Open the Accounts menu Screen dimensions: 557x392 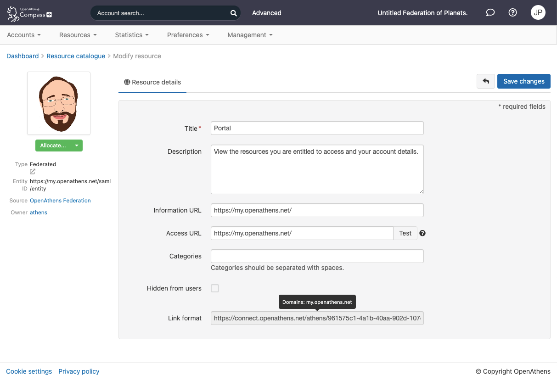point(23,35)
